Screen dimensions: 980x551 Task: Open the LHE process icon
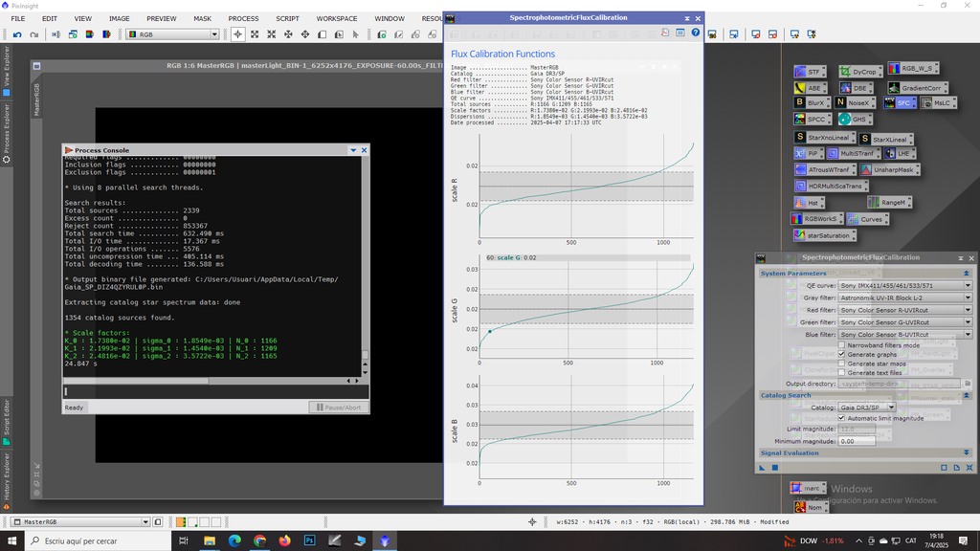[x=900, y=153]
